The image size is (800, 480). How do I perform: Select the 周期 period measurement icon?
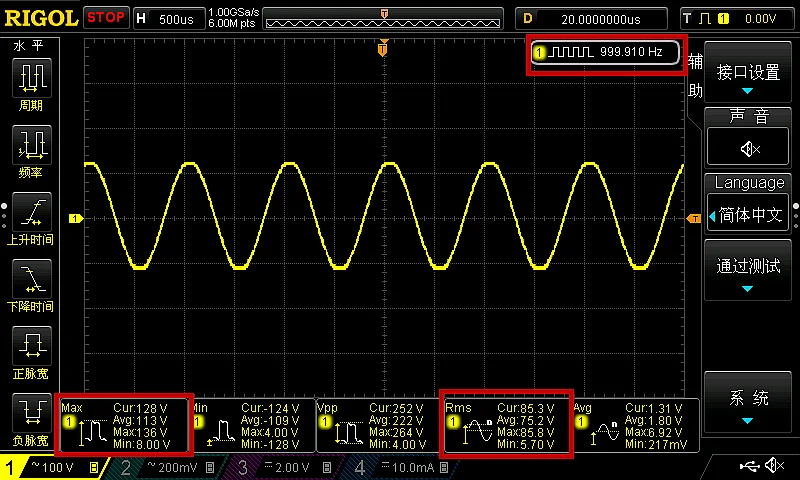pyautogui.click(x=31, y=78)
